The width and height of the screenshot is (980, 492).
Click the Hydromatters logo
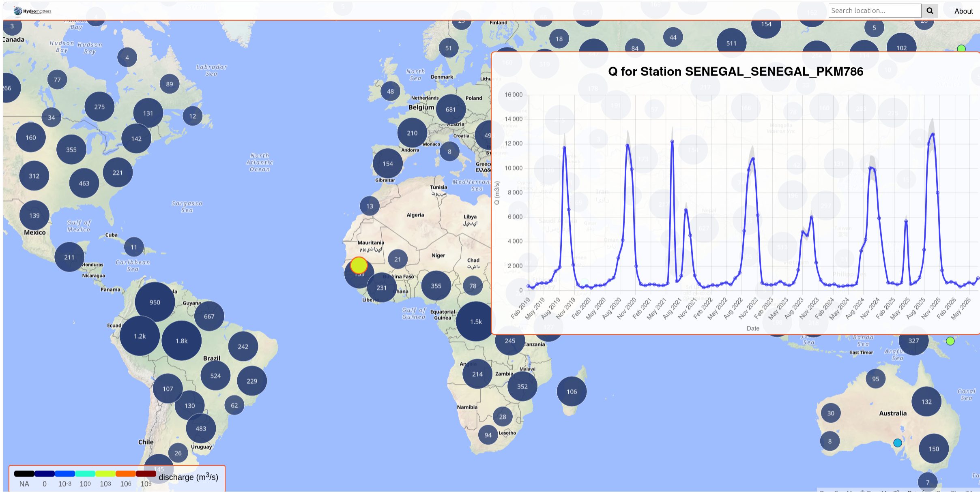[32, 11]
